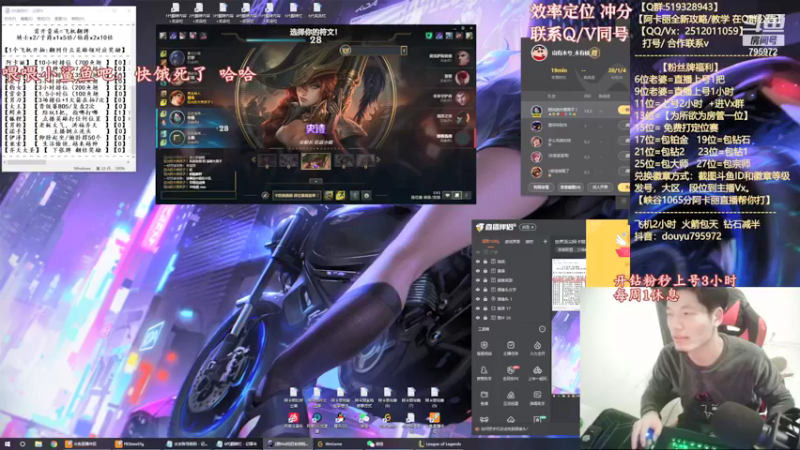Image resolution: width=800 pixels, height=450 pixels.
Task: Click the heart icon at League client bottom right
Action: coord(447,195)
